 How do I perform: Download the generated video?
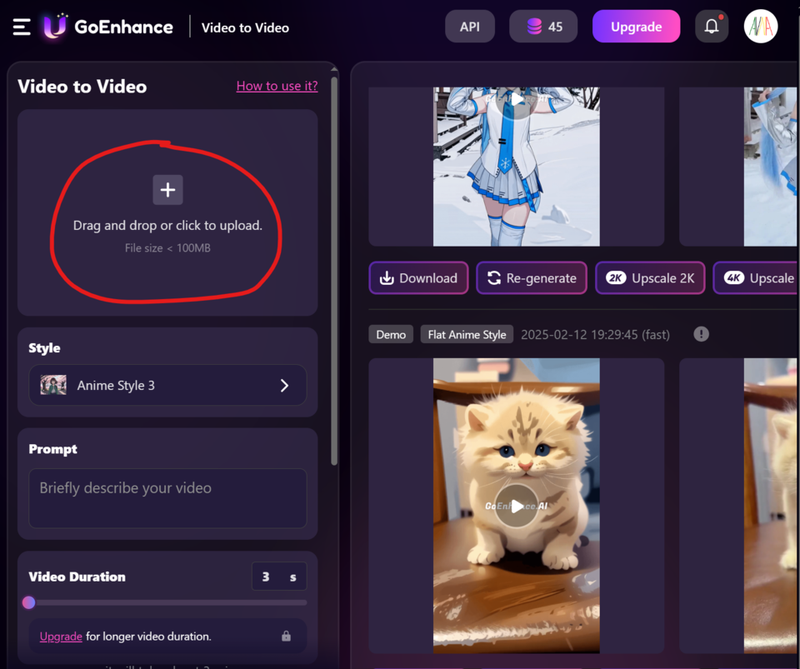pos(418,278)
